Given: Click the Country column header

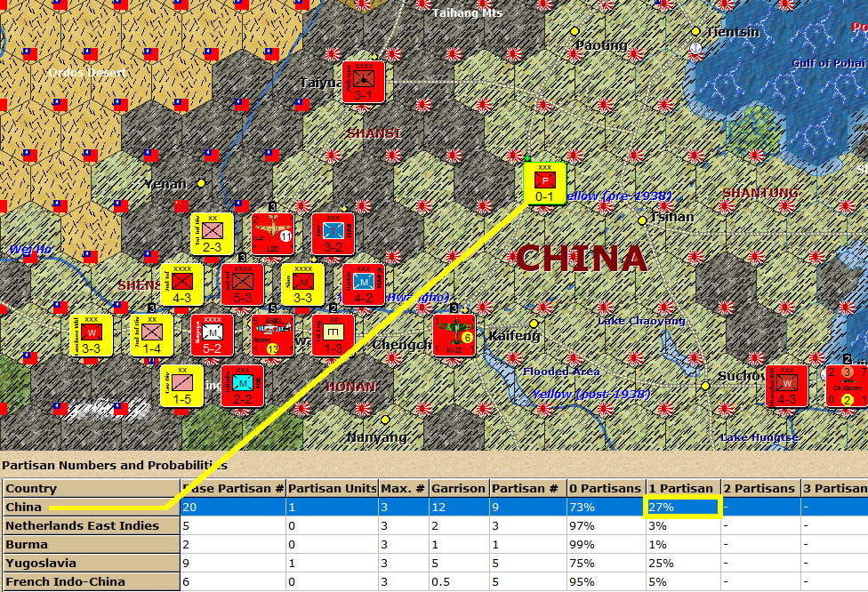Looking at the screenshot, I should [92, 489].
